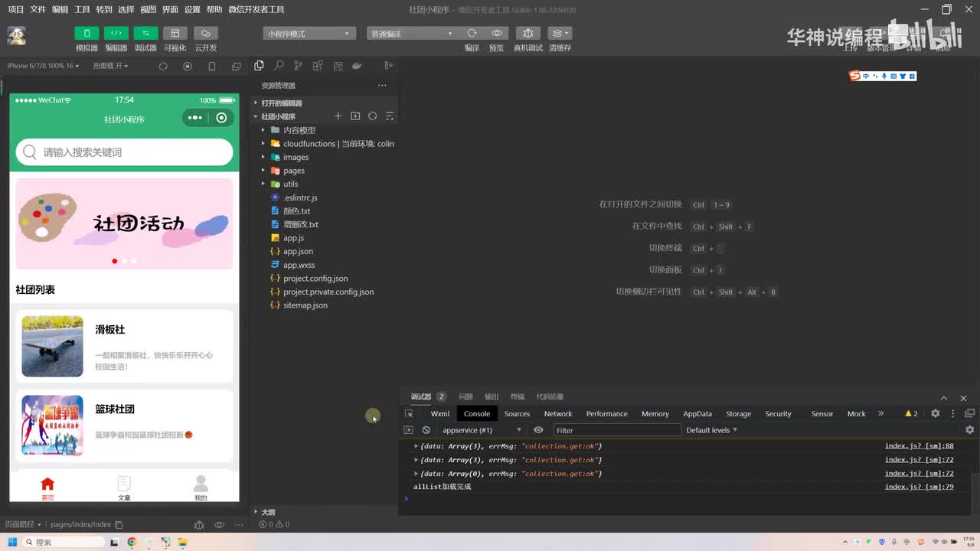Click the simulator refresh icon
The image size is (980, 551).
pos(163,67)
